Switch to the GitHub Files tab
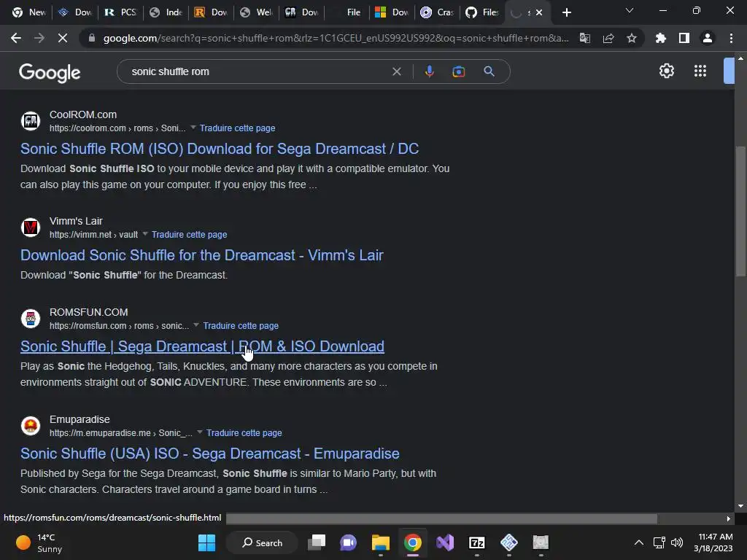 (482, 12)
